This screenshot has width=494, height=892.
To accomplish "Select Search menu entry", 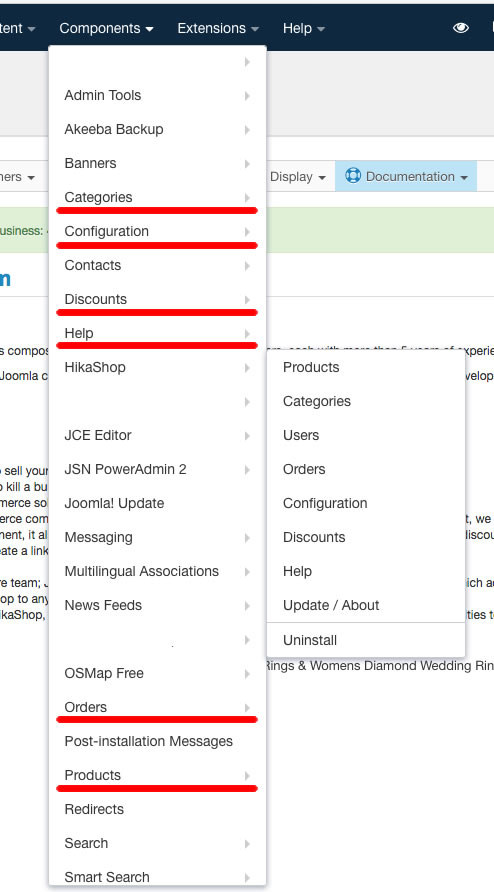I will tap(157, 844).
